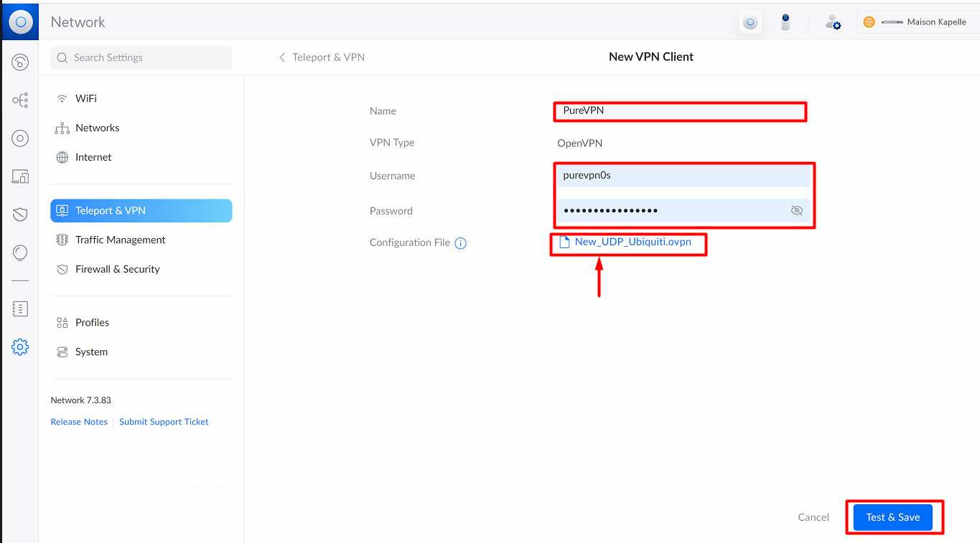
Task: Open the Maison Kapelle site selector
Action: (919, 22)
